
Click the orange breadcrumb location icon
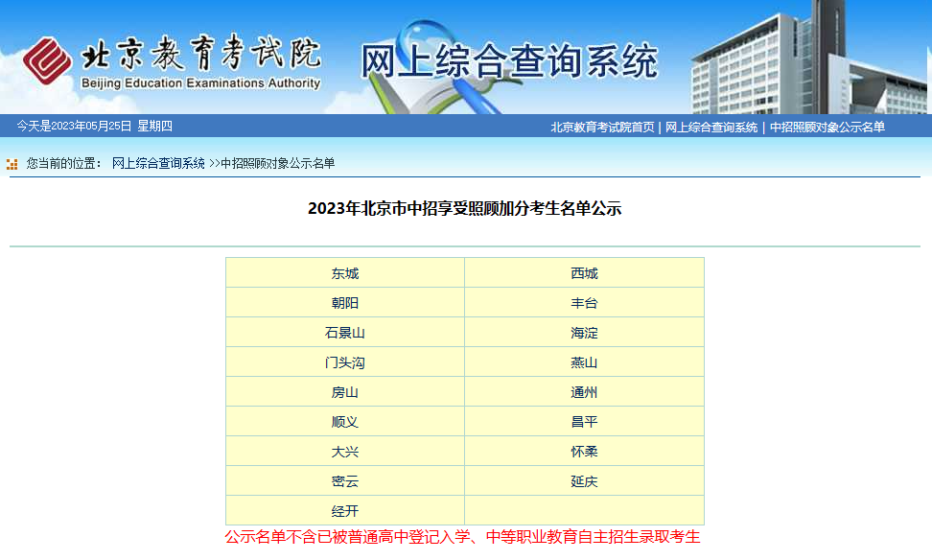(x=12, y=164)
